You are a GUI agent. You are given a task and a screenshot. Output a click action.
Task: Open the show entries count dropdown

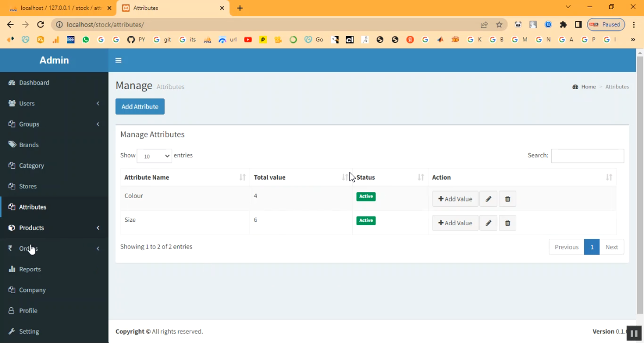154,156
